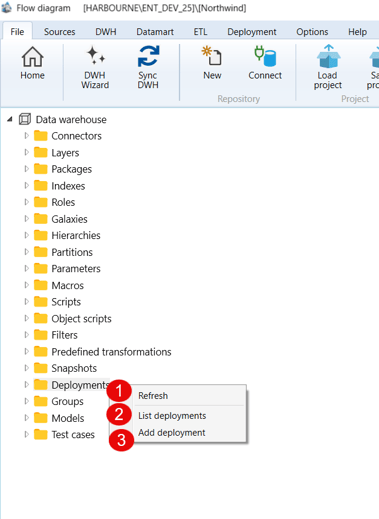Click the Indexes folder icon
This screenshot has height=519, width=379.
[41, 185]
